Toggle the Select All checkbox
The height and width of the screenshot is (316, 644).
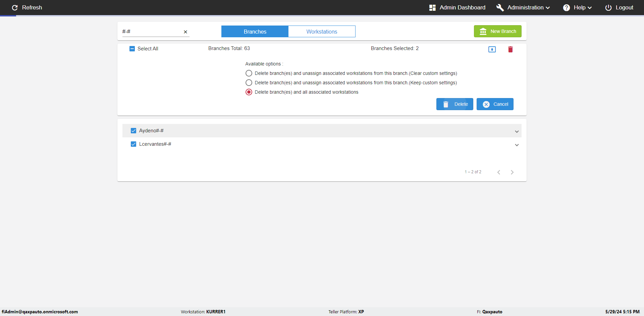click(x=132, y=49)
